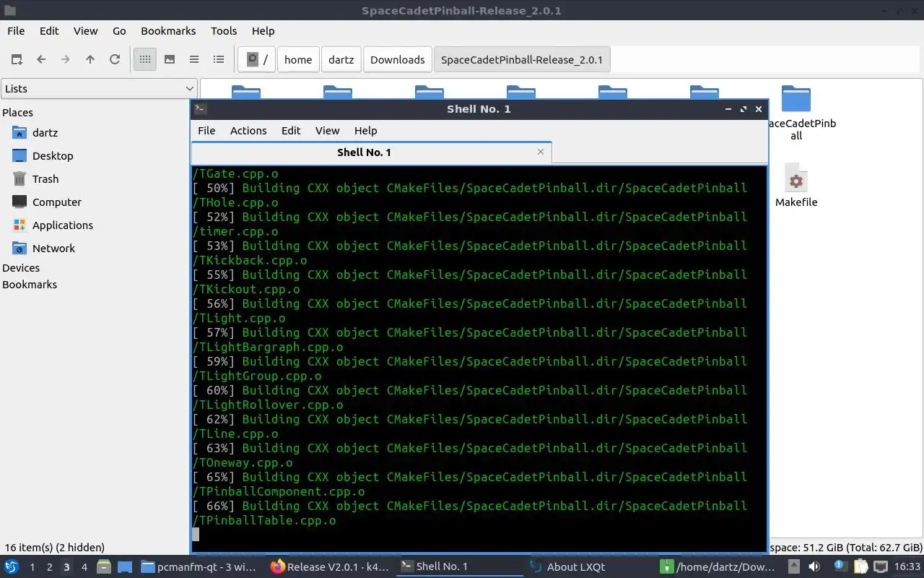
Task: Open removable media tray icon
Action: click(x=793, y=566)
